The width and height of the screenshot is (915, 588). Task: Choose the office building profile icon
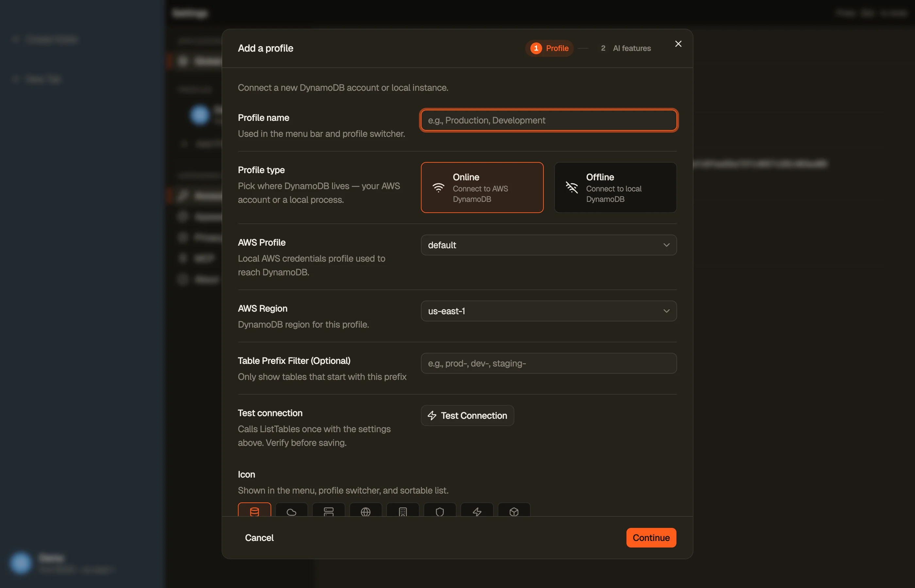(x=403, y=510)
